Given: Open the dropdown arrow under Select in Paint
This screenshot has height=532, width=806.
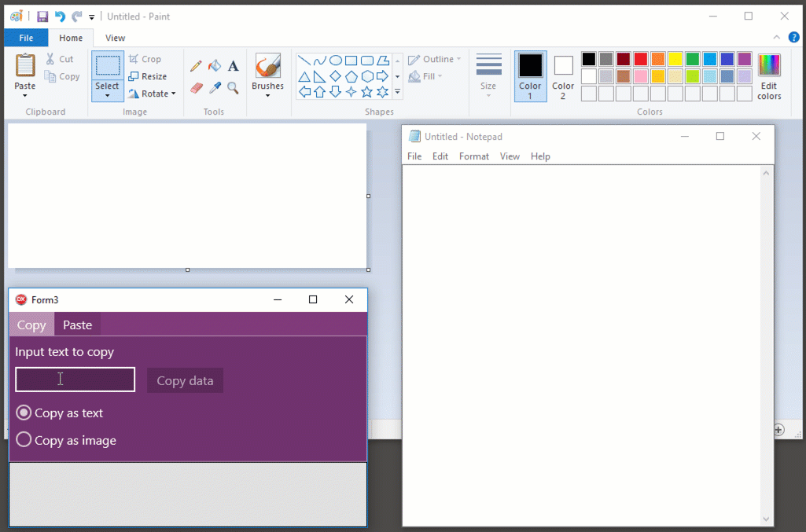Looking at the screenshot, I should 108,96.
